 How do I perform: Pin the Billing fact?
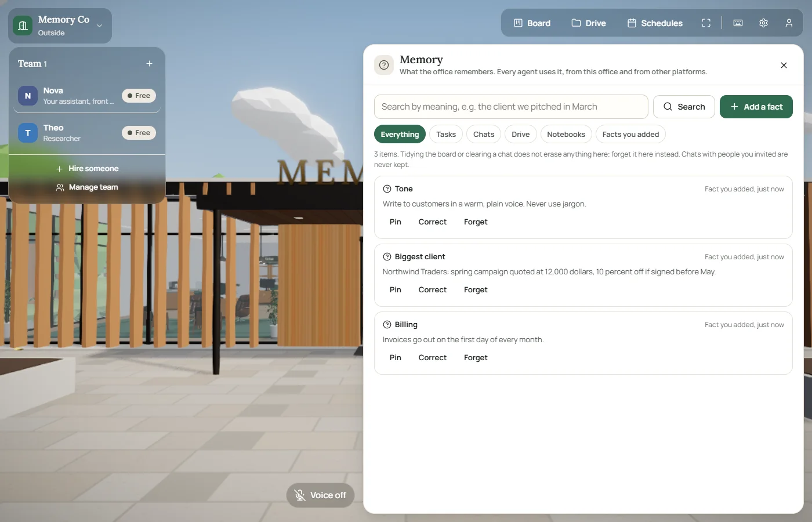pyautogui.click(x=396, y=358)
